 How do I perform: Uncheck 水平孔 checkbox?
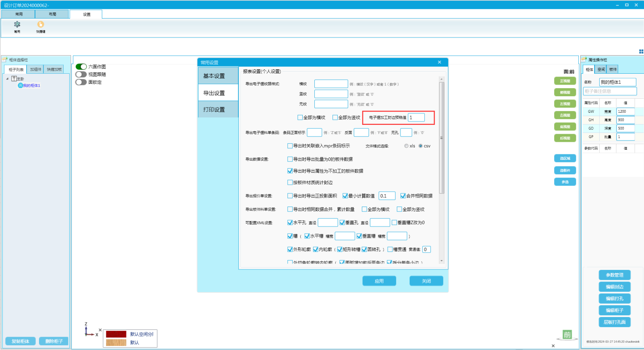(x=290, y=222)
